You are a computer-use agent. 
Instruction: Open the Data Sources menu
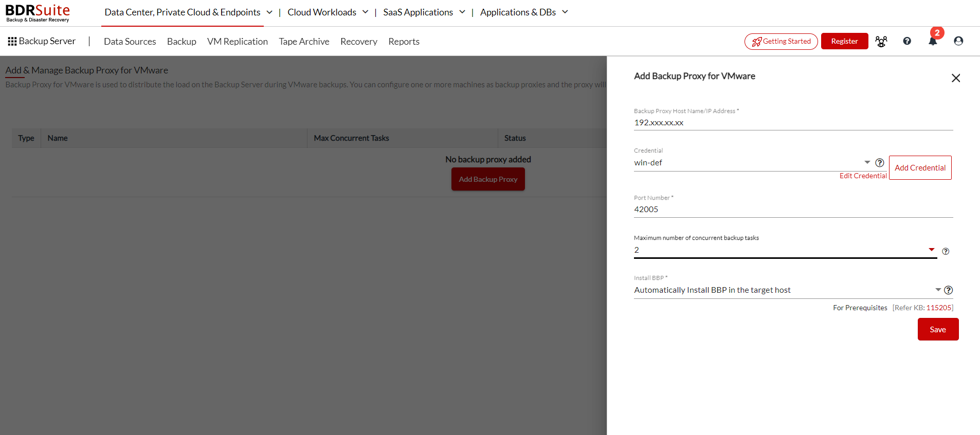click(x=130, y=42)
